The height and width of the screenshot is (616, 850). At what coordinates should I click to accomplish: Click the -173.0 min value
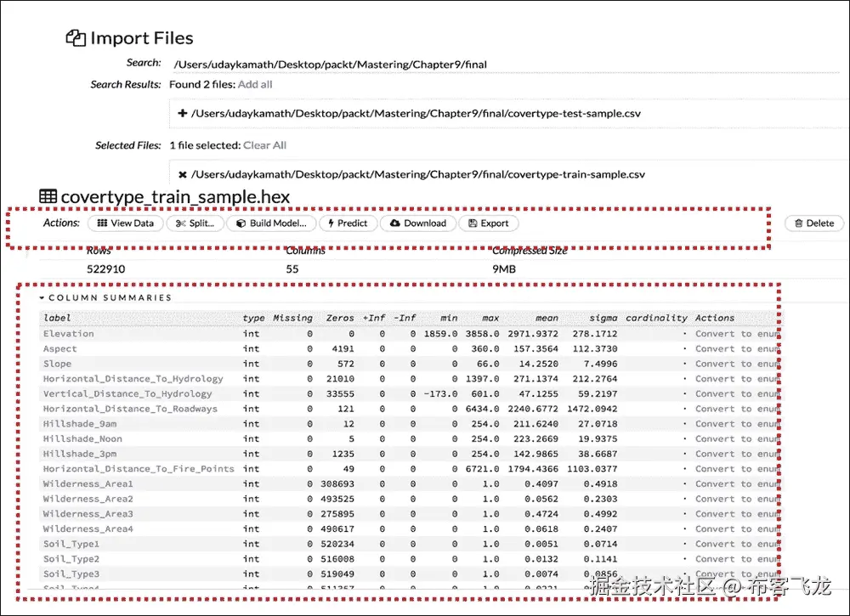pos(440,394)
